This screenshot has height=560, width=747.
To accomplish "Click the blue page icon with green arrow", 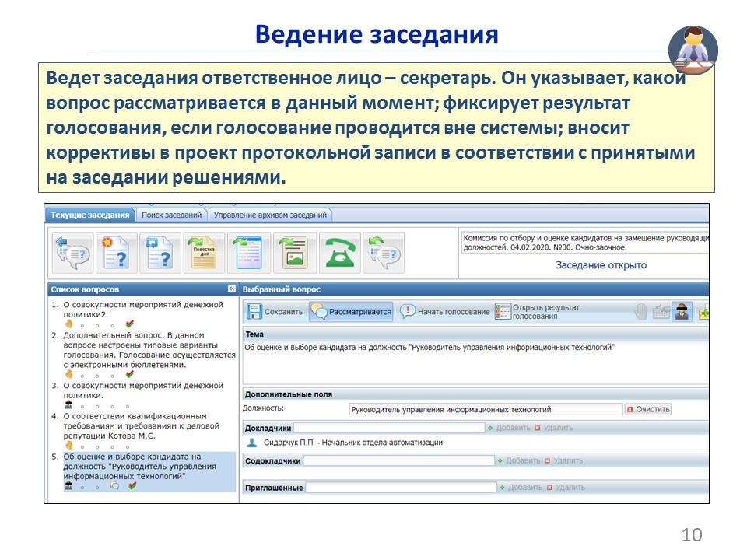I will click(248, 253).
